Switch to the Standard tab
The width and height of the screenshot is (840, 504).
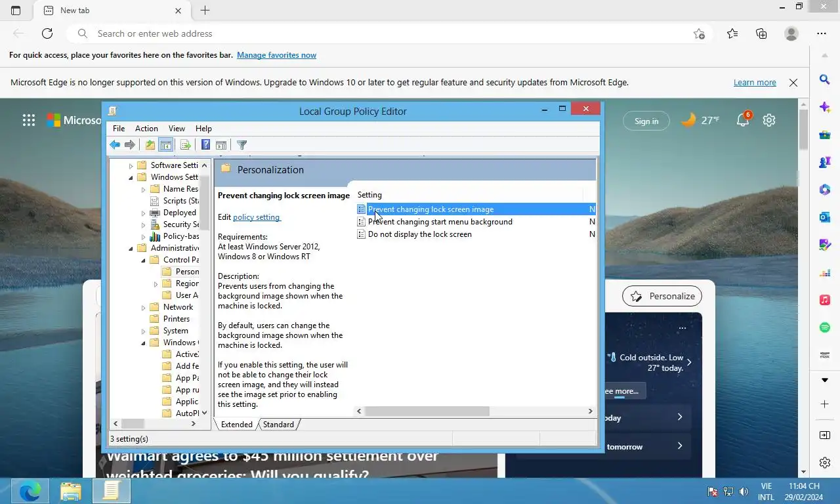pyautogui.click(x=278, y=425)
